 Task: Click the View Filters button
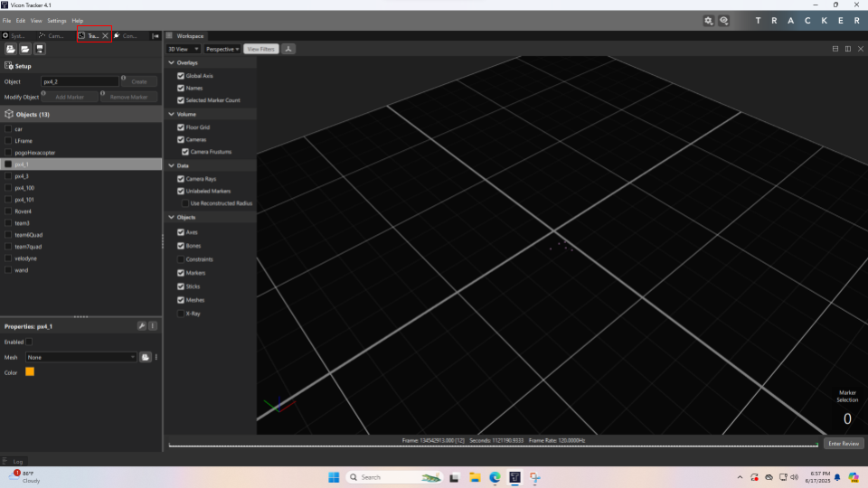pyautogui.click(x=260, y=49)
